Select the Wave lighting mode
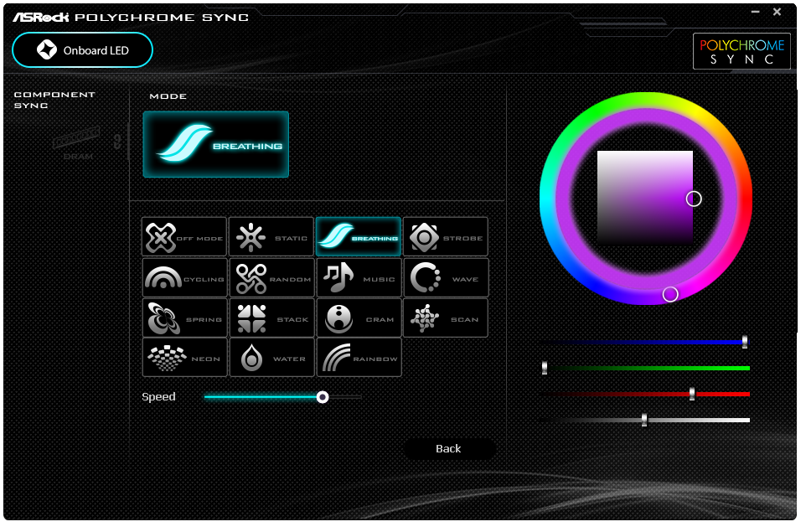806x532 pixels. click(446, 278)
